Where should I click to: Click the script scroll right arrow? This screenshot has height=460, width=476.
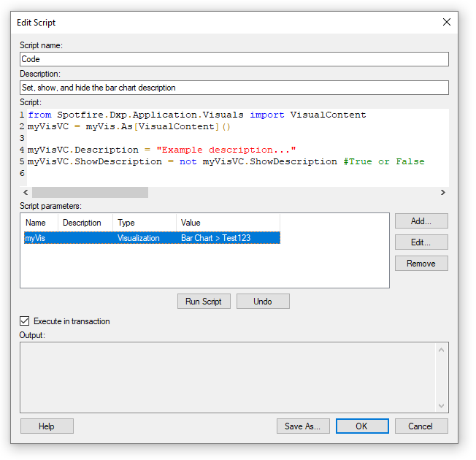tap(443, 193)
